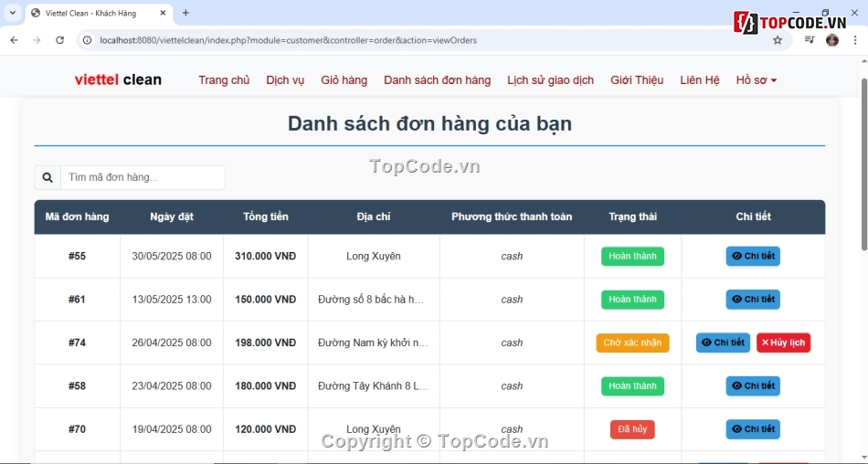Go to Trang chủ in the navigation
This screenshot has width=868, height=464.
click(x=224, y=80)
